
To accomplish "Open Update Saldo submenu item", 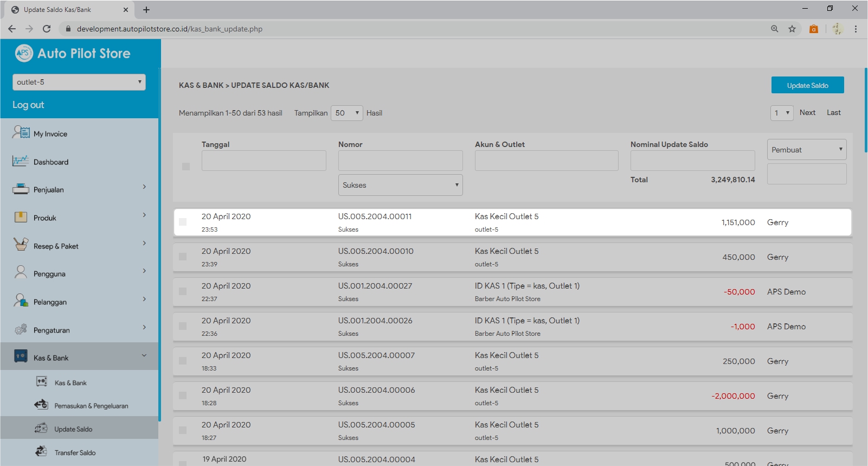I will click(73, 429).
